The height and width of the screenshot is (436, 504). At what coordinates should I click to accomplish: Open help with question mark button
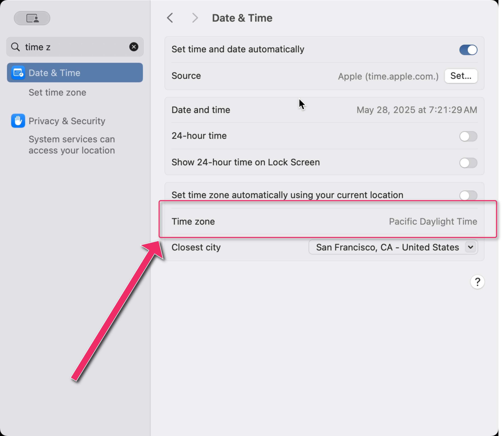(477, 282)
